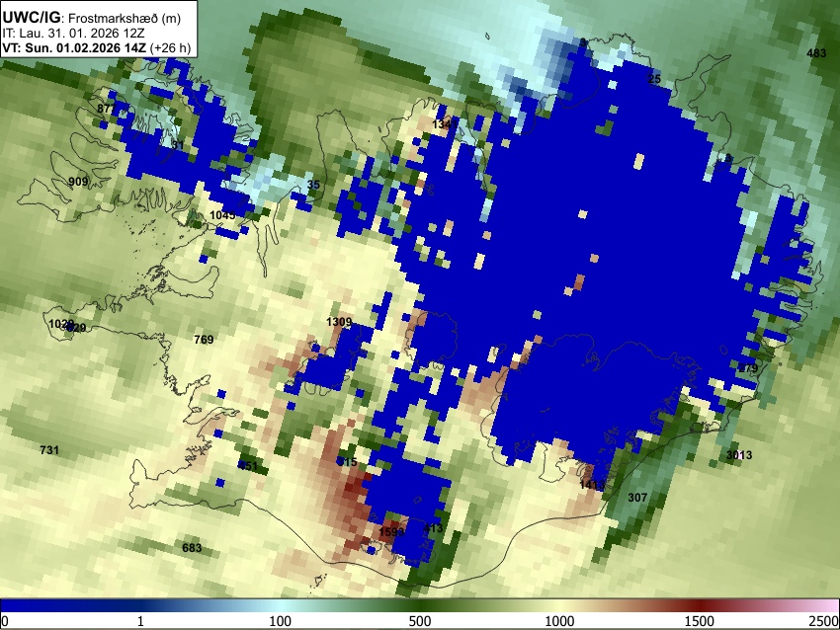
Task: Click the color scale label 100
Action: [281, 621]
